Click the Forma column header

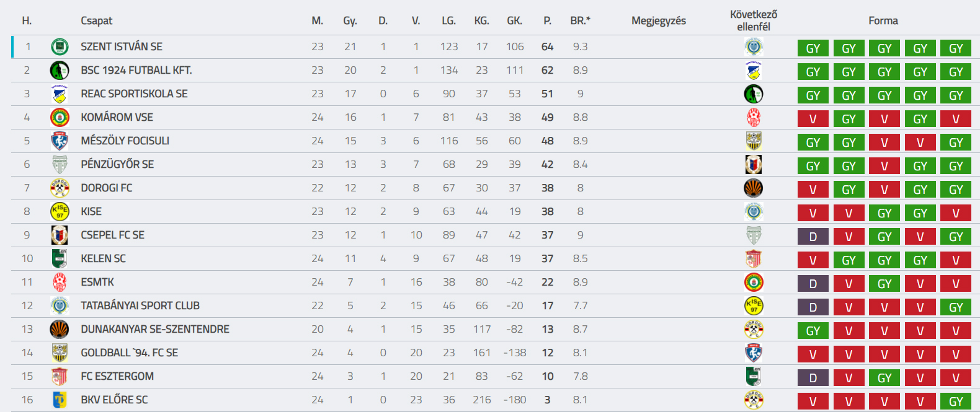883,20
